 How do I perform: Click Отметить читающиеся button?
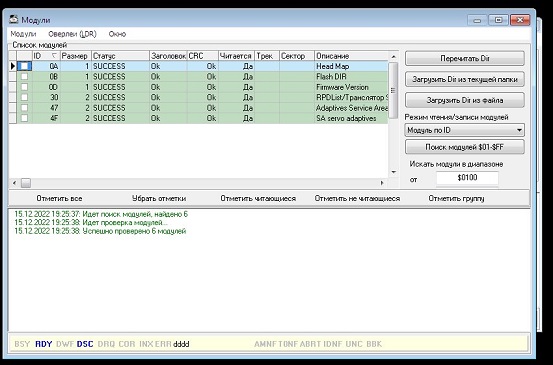(x=258, y=199)
